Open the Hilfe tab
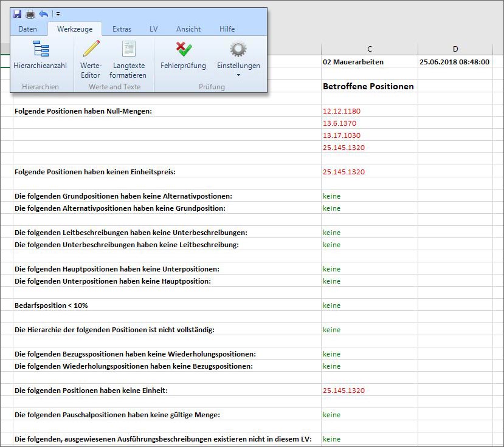Image resolution: width=504 pixels, height=447 pixels. 227,29
